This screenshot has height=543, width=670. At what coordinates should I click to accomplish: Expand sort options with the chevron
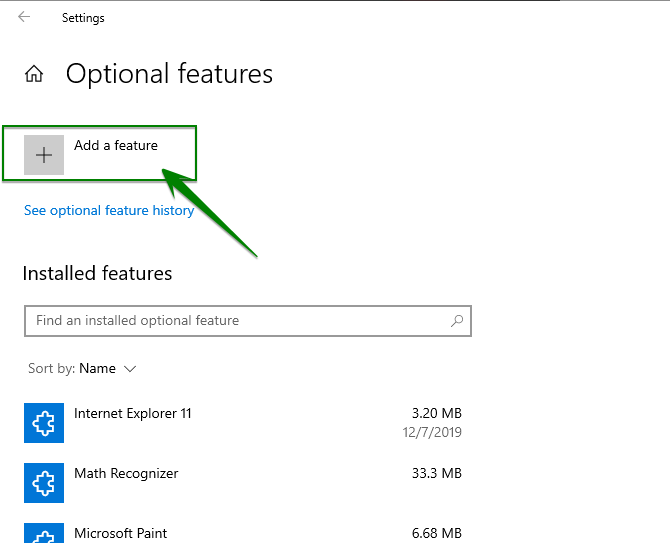coord(130,369)
